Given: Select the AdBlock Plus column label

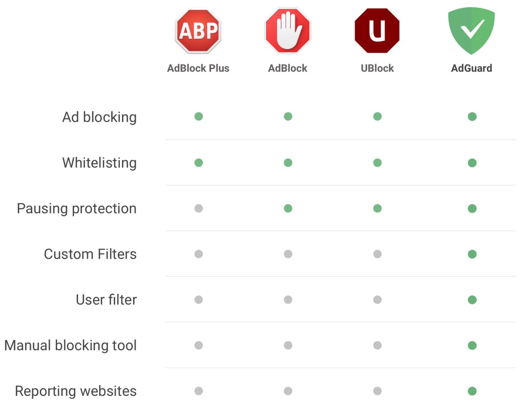Looking at the screenshot, I should [x=198, y=68].
